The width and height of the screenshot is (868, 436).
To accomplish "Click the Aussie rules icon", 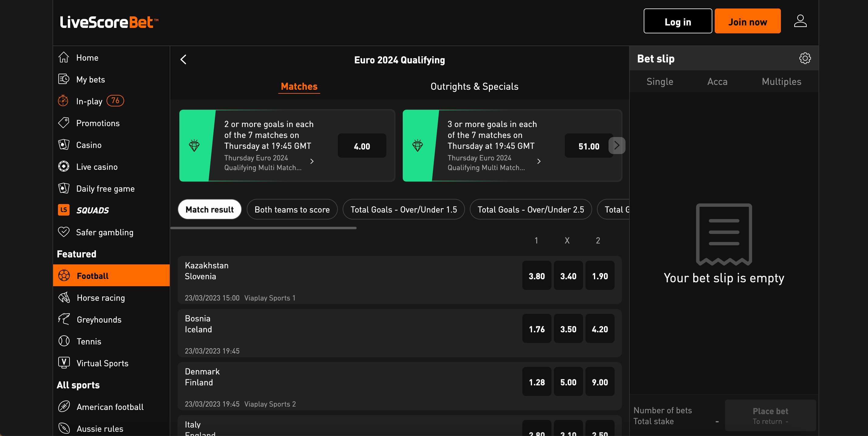I will point(64,428).
